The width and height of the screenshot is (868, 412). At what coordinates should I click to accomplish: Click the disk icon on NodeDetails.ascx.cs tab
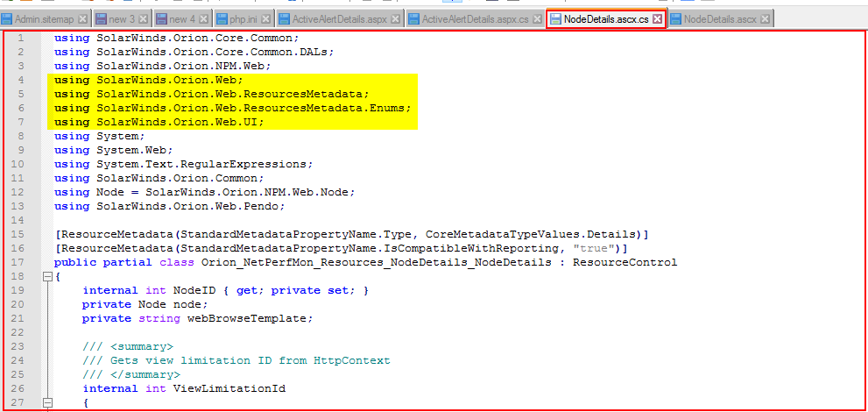(x=556, y=19)
